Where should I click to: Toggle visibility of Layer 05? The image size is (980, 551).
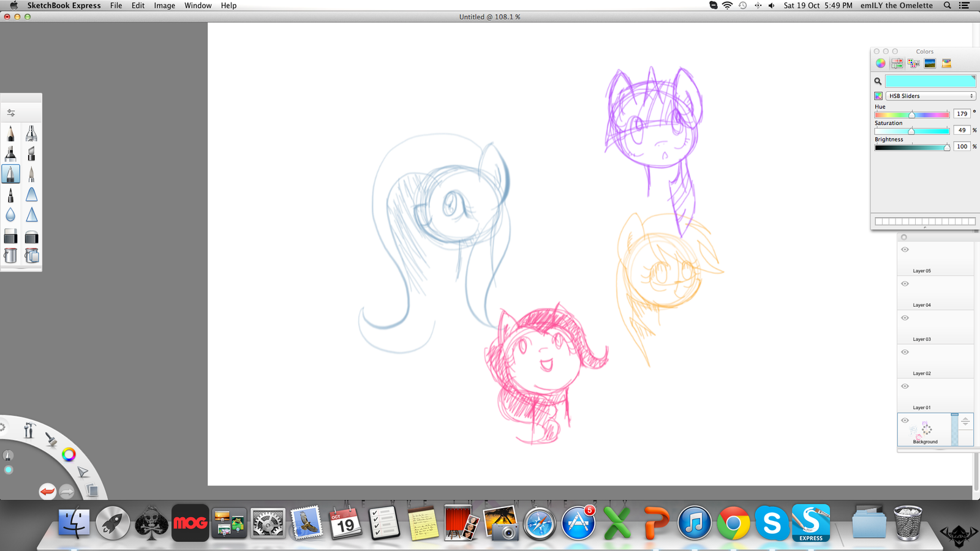(905, 250)
